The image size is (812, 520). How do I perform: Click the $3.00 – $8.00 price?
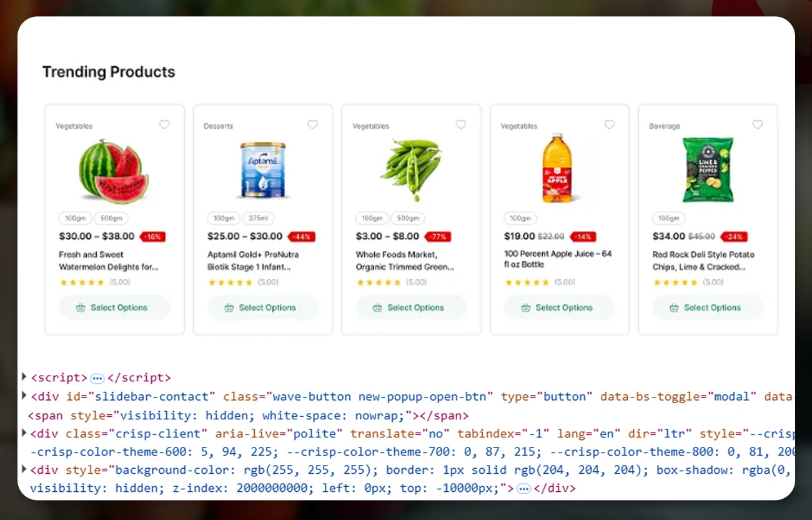pyautogui.click(x=387, y=236)
